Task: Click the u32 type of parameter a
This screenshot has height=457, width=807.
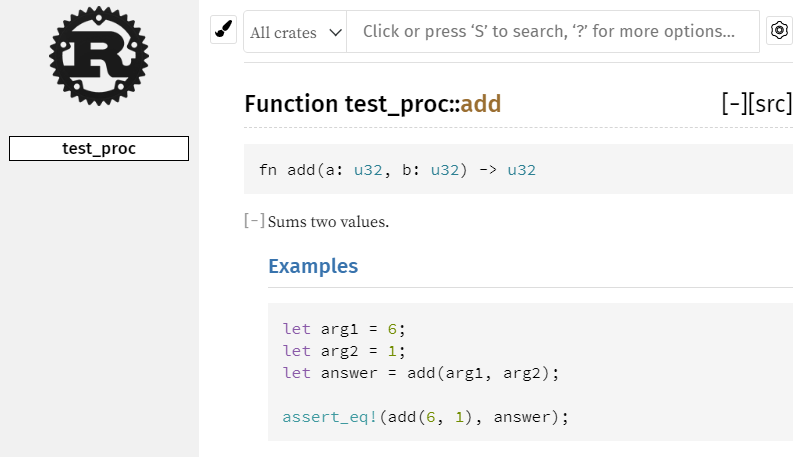Action: click(x=370, y=170)
